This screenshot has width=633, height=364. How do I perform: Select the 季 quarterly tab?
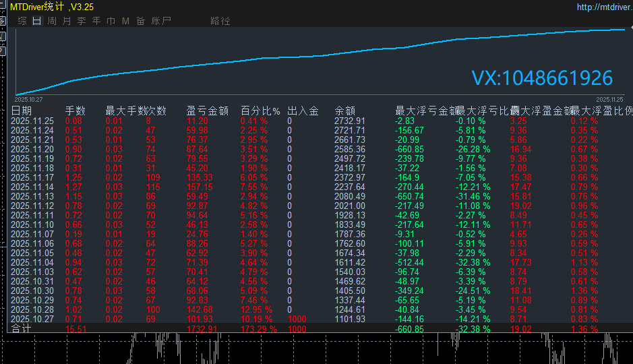(81, 21)
